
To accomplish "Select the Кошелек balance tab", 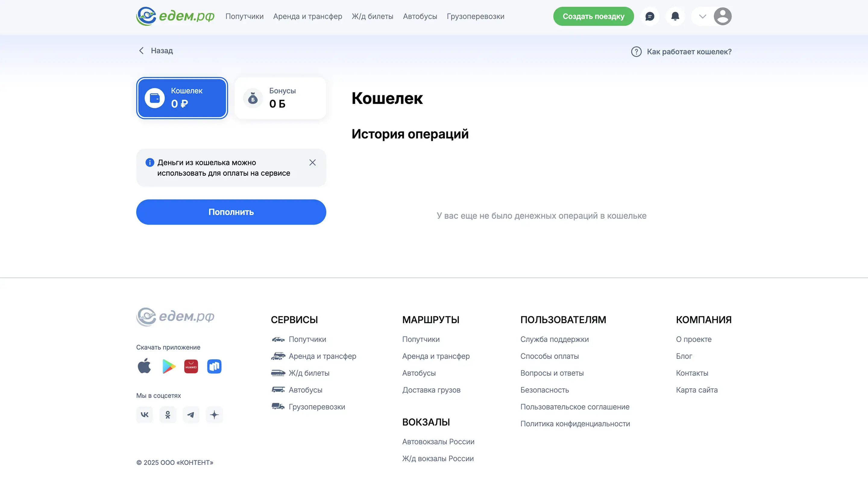I will coord(182,98).
